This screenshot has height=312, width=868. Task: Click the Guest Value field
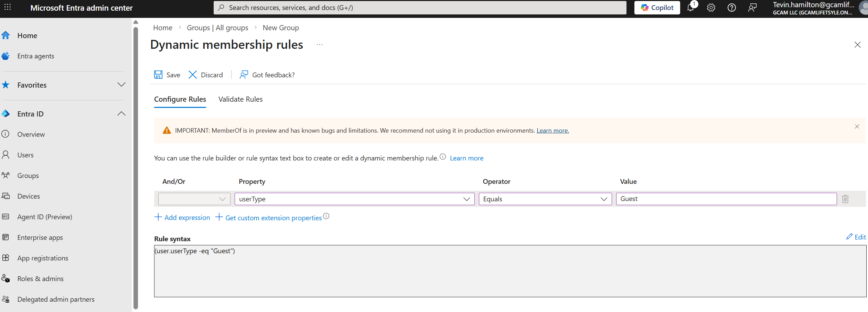tap(726, 199)
